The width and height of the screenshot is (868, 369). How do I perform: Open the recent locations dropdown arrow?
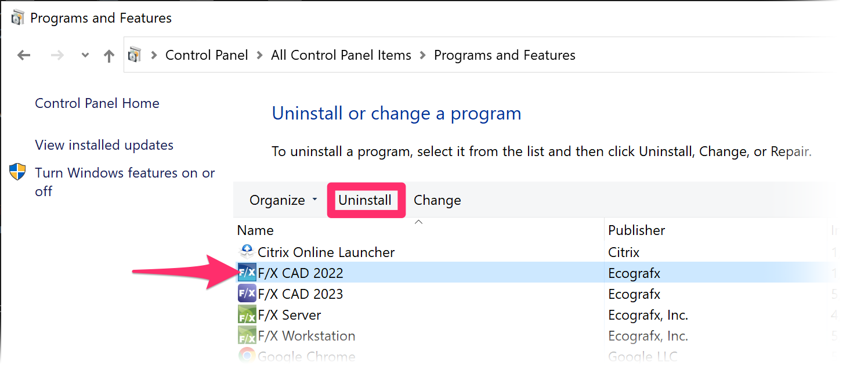(x=85, y=56)
